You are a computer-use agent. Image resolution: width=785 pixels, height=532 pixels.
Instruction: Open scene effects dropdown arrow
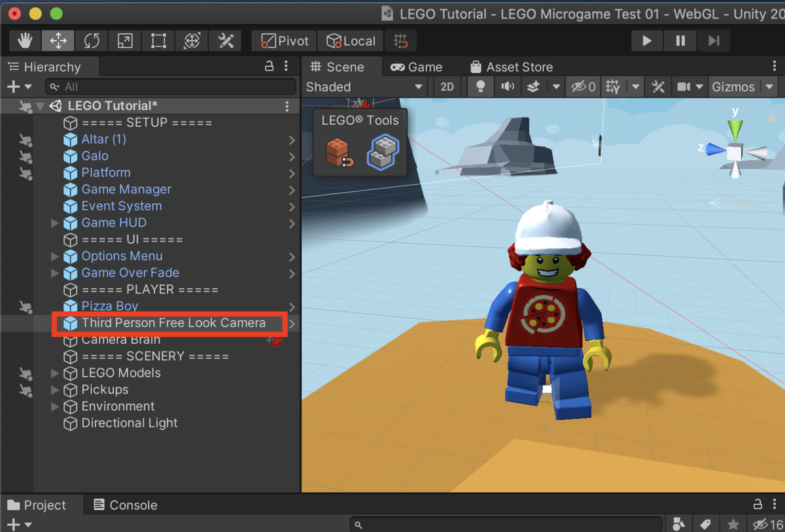point(555,86)
